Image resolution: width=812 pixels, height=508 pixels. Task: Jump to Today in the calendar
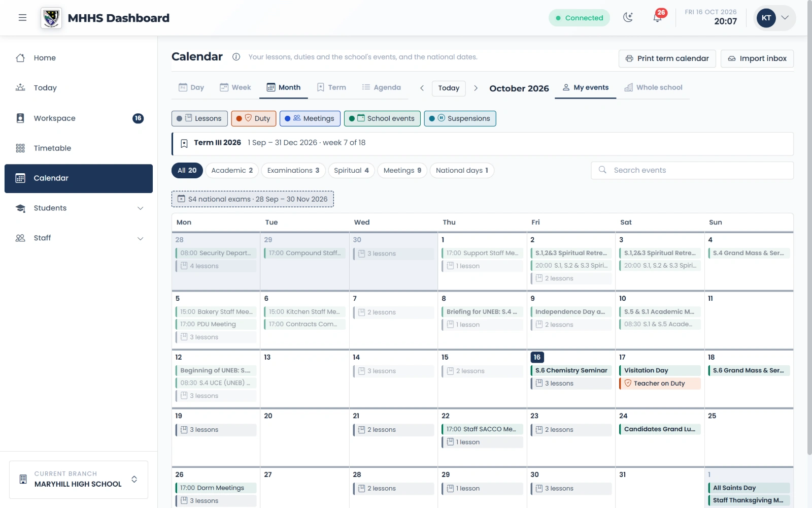[x=449, y=88]
